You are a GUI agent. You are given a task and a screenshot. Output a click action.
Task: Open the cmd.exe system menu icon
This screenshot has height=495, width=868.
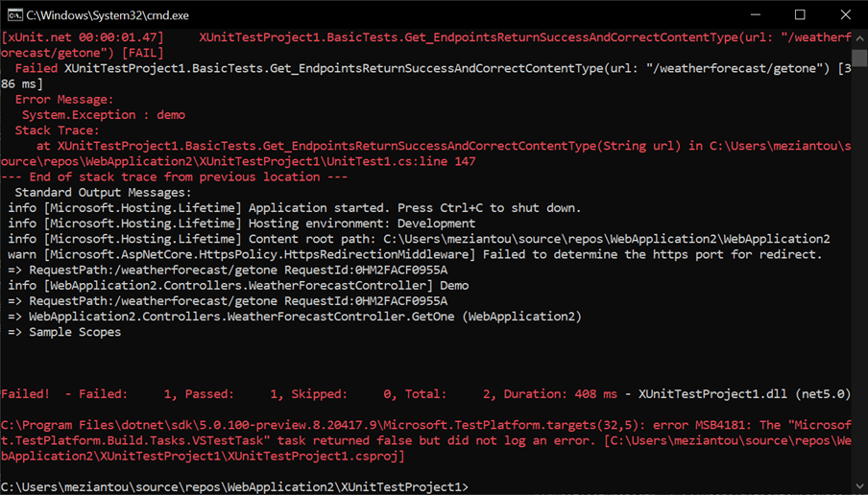(13, 14)
